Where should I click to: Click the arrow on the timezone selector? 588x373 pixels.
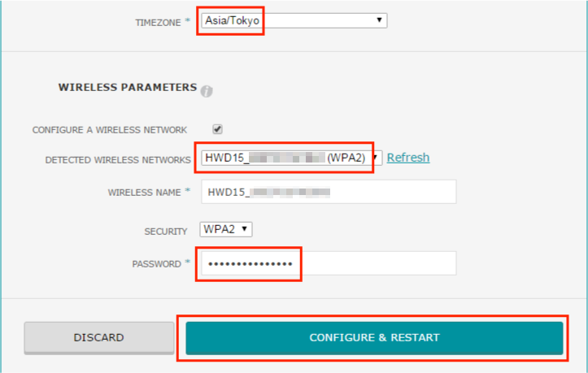(x=379, y=20)
